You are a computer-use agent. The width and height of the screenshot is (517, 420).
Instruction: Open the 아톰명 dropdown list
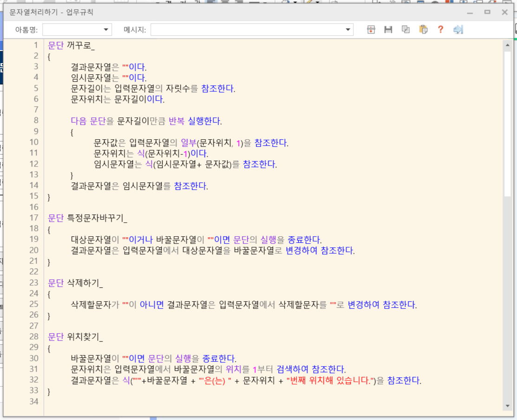[106, 30]
